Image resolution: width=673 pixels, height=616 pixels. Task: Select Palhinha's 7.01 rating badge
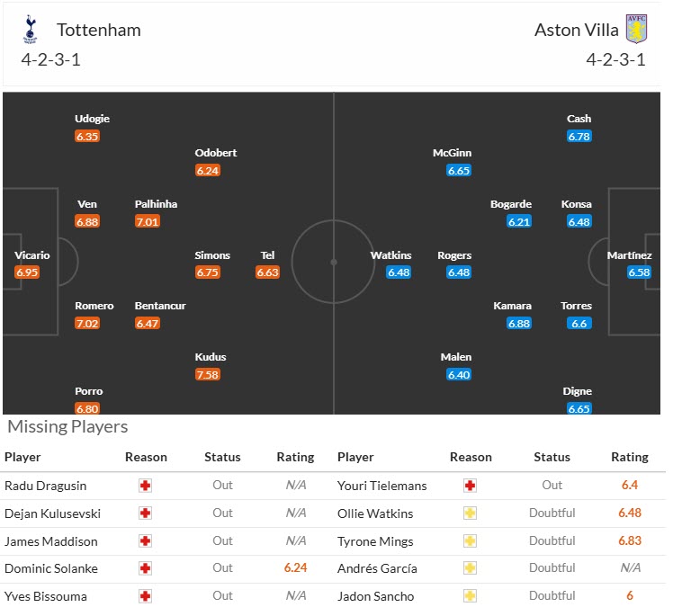pos(147,221)
